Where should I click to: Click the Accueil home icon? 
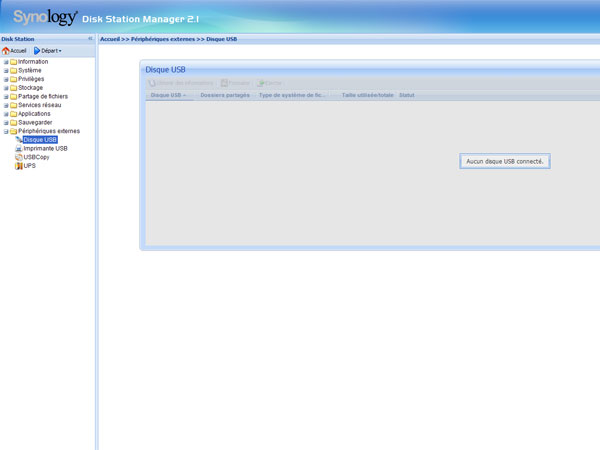click(6, 51)
